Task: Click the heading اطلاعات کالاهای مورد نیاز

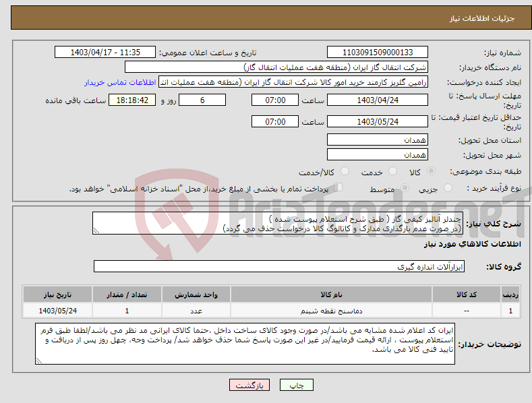Action: (x=472, y=244)
